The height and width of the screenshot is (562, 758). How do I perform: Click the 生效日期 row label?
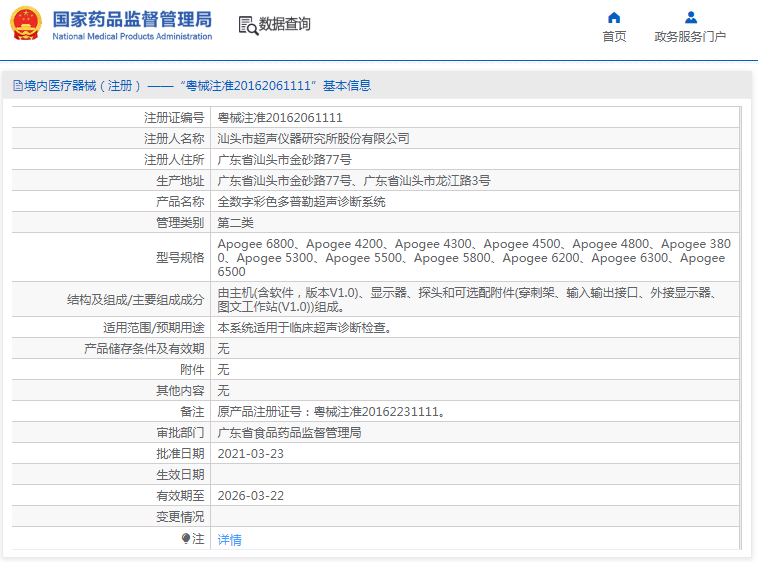(x=180, y=475)
